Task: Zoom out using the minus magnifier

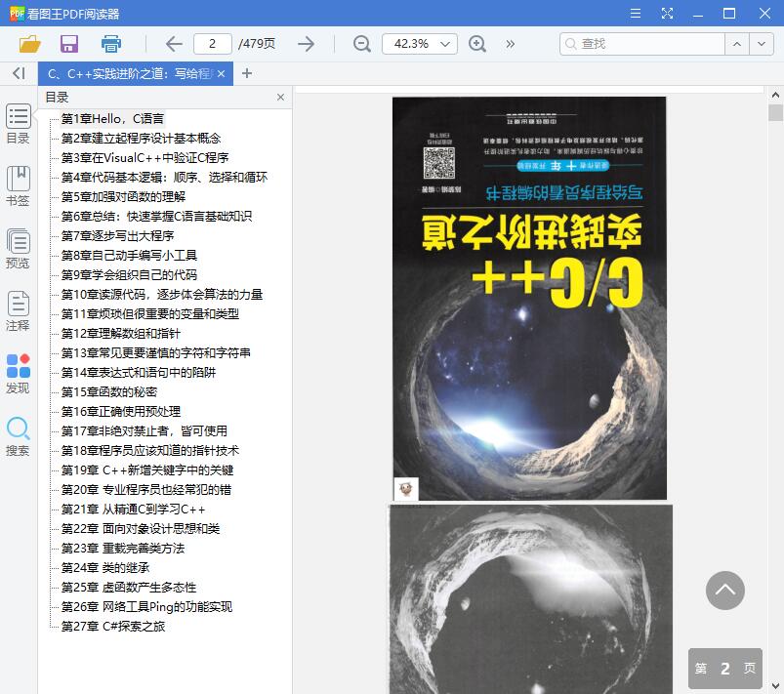Action: (x=361, y=44)
